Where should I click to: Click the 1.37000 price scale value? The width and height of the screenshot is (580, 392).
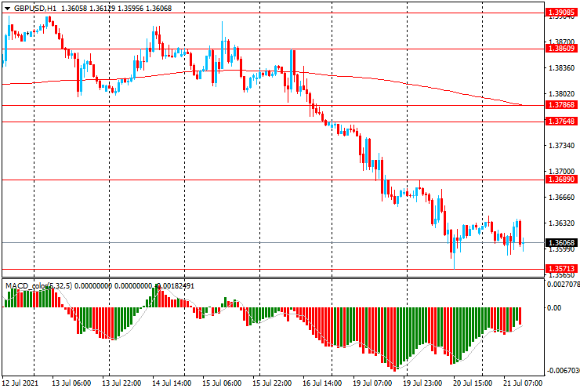point(562,172)
